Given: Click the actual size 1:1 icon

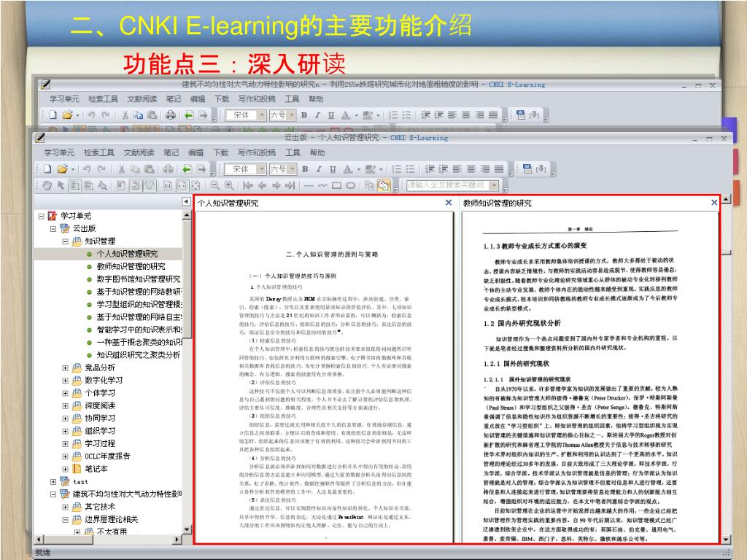Looking at the screenshot, I should click(x=168, y=185).
